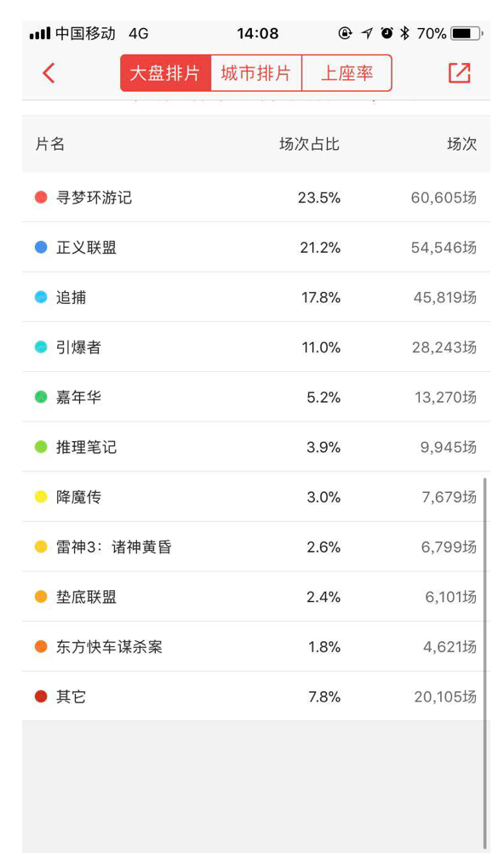The width and height of the screenshot is (504, 865).
Task: Open the 东方快车谋杀案 row
Action: [x=256, y=646]
